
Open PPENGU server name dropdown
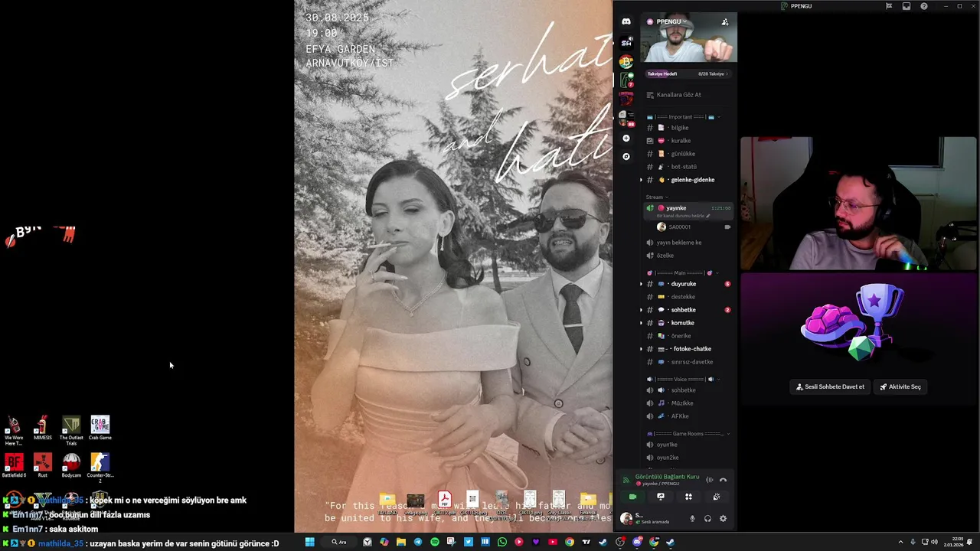tap(671, 21)
